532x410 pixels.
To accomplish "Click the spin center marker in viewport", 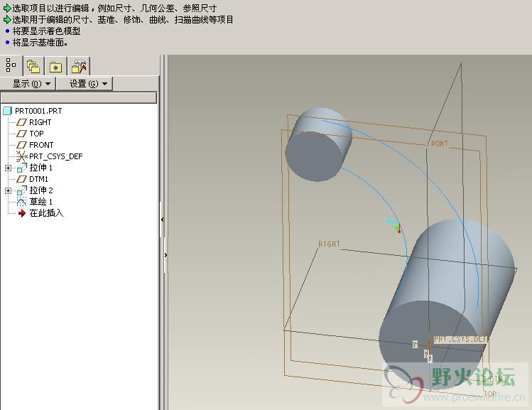I will point(396,226).
